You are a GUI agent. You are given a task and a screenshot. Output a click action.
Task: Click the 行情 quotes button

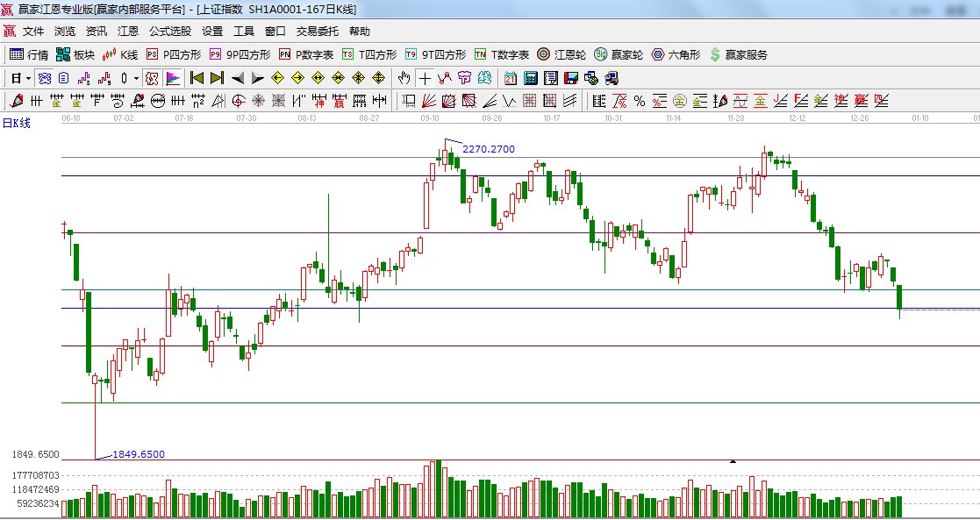[x=29, y=54]
